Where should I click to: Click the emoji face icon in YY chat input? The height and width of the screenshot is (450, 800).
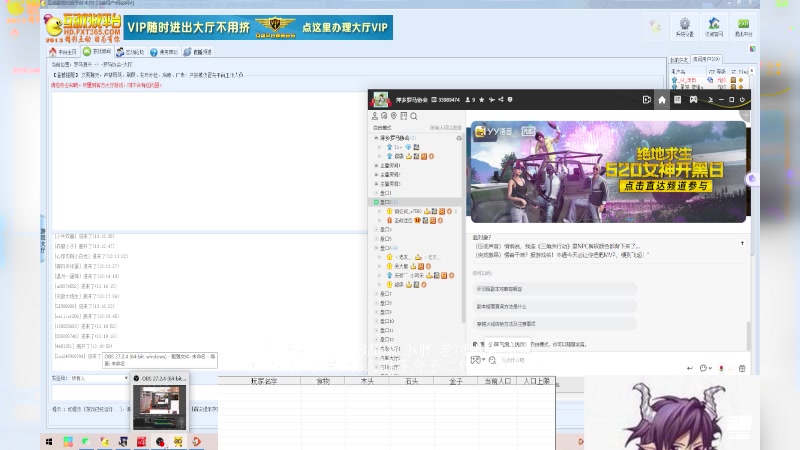492,360
